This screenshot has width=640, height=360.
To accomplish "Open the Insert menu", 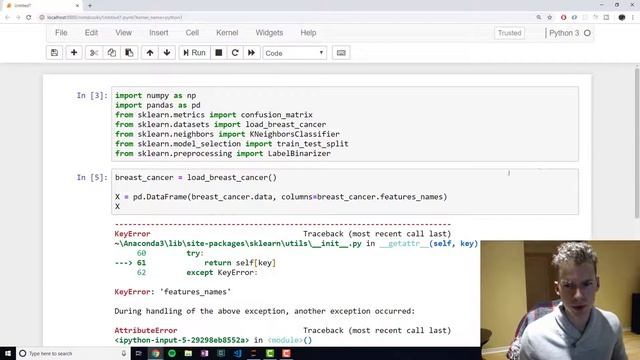I will tap(159, 33).
